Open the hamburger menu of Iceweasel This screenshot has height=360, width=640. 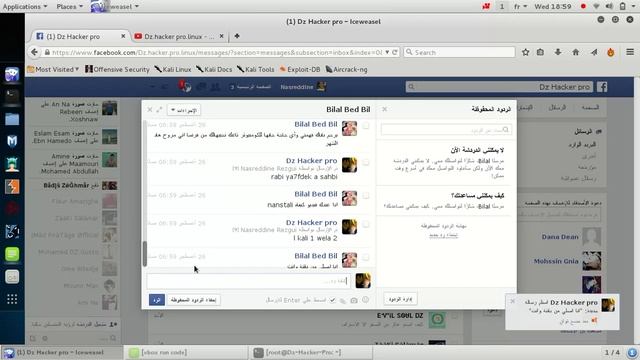click(630, 52)
